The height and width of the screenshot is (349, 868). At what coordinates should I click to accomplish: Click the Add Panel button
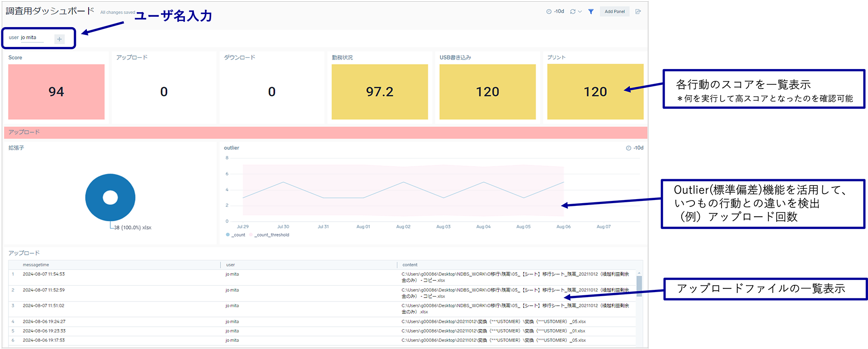pos(614,12)
